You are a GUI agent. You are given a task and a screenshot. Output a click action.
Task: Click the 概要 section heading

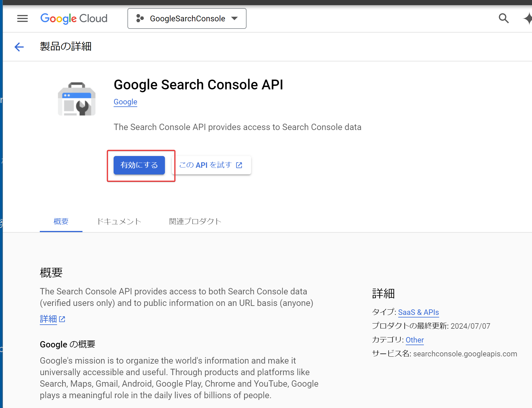click(51, 273)
